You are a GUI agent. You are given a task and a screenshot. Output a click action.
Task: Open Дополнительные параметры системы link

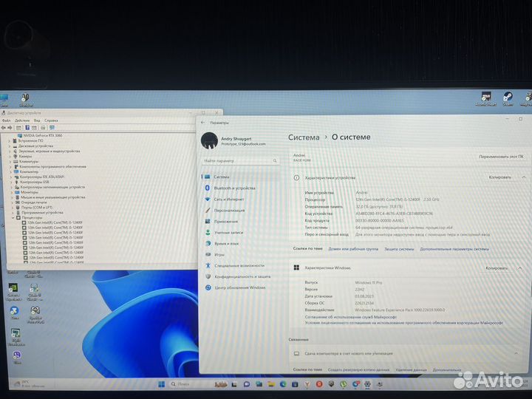coord(454,249)
